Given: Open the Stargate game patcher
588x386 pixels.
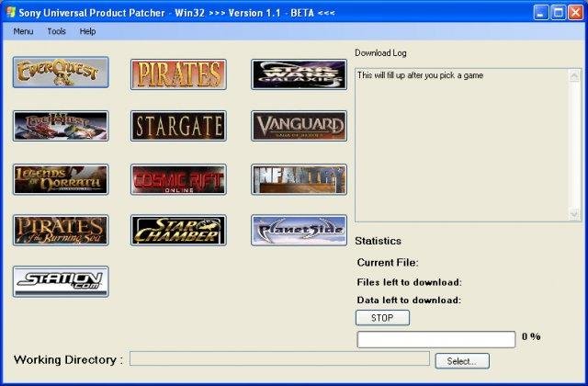Looking at the screenshot, I should [x=178, y=126].
